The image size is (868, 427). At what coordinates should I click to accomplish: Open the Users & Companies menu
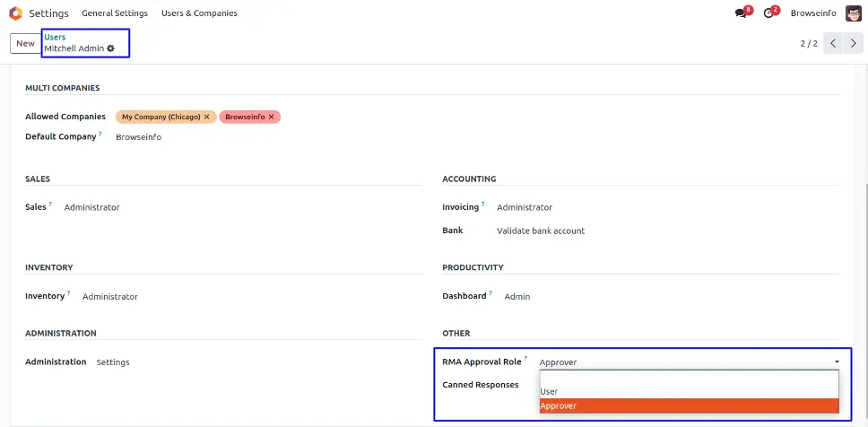(199, 13)
